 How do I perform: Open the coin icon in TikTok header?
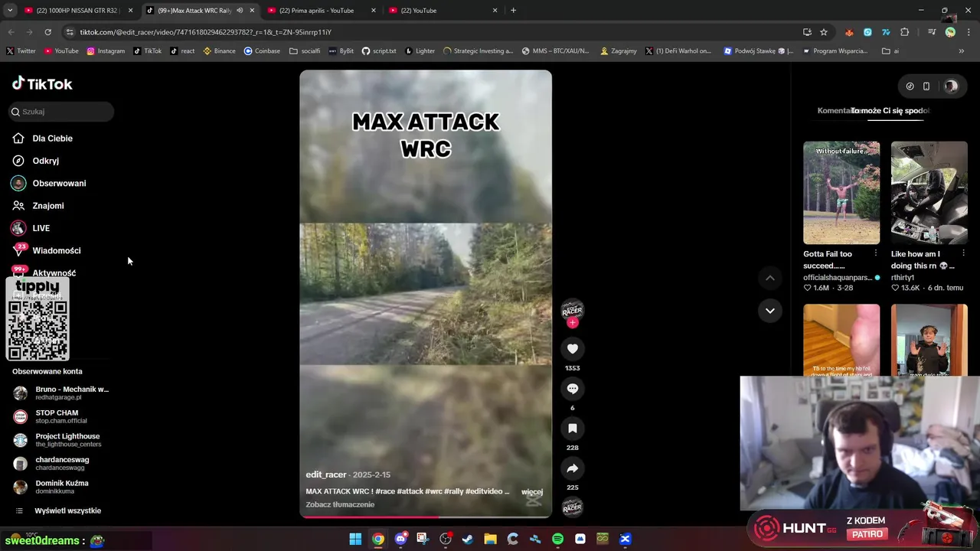(x=910, y=86)
